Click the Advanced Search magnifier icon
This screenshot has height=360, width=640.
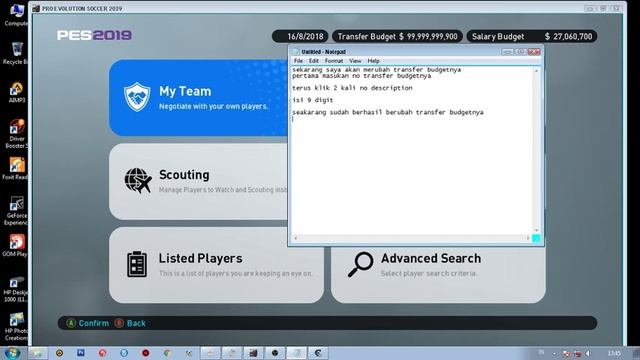click(360, 264)
